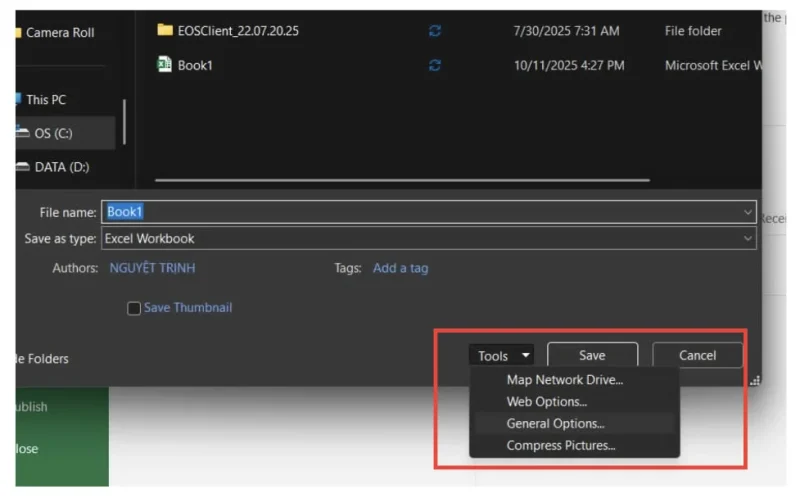Click the sync status icon for Book1
Viewport: 800px width, 498px height.
(x=435, y=65)
